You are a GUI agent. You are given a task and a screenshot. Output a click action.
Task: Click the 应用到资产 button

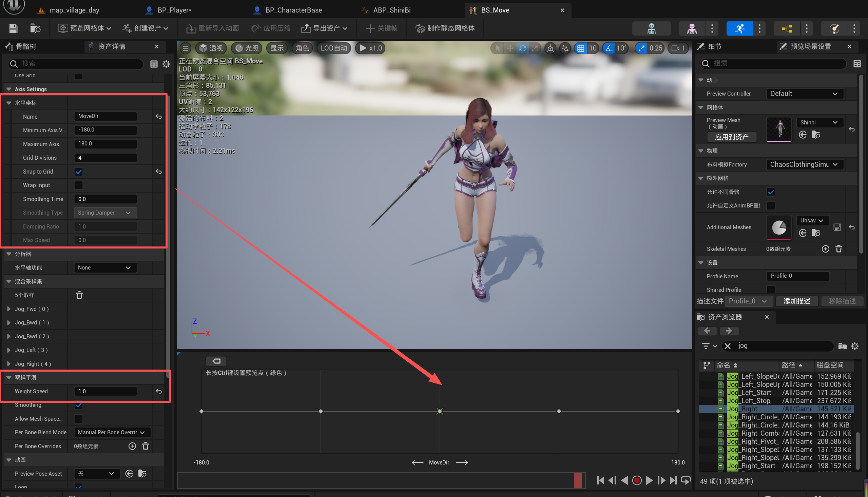(731, 137)
